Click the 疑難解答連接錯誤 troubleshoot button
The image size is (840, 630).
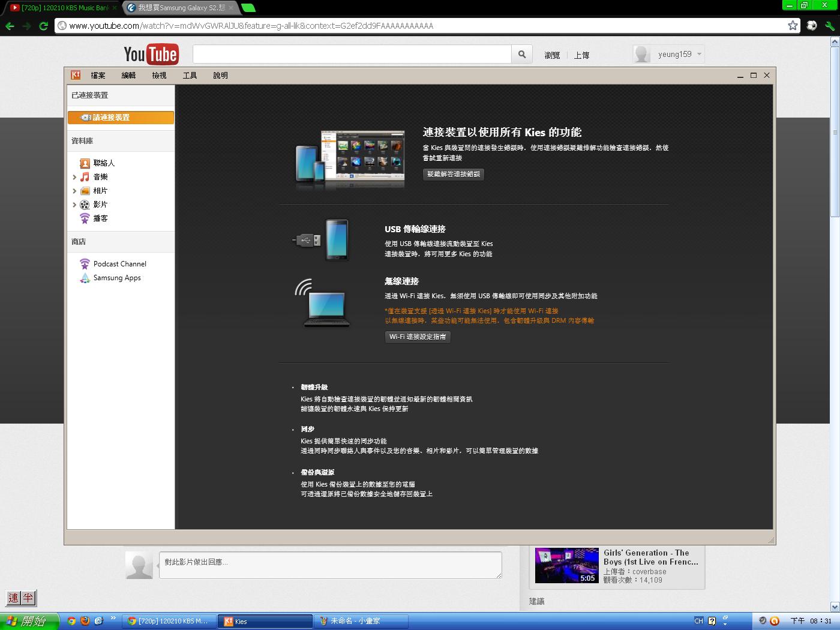point(453,174)
